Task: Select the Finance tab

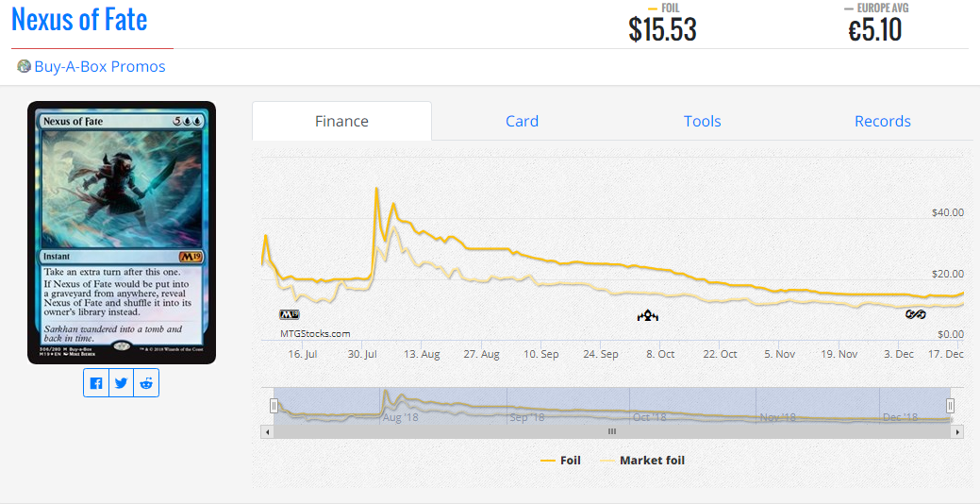Action: 341,121
